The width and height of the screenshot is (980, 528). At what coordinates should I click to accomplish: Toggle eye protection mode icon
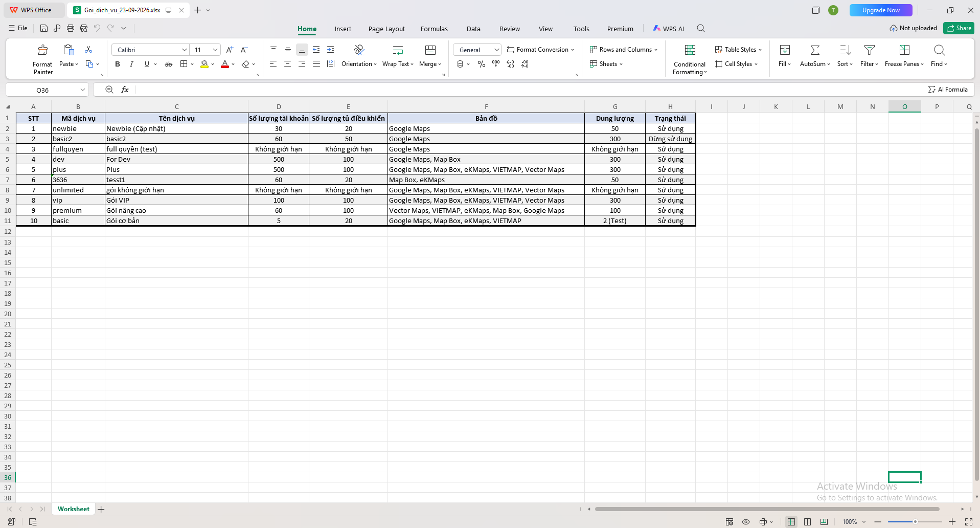coord(746,522)
